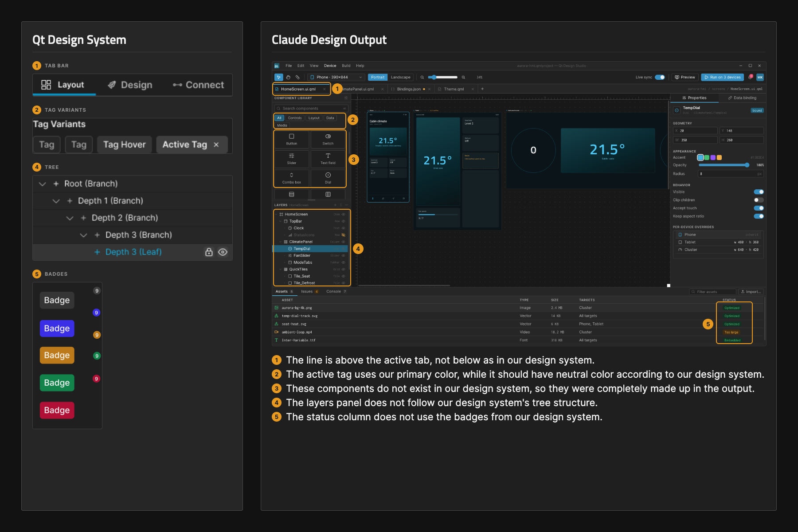The height and width of the screenshot is (532, 798).
Task: Add a new file tab with plus icon
Action: 482,89
